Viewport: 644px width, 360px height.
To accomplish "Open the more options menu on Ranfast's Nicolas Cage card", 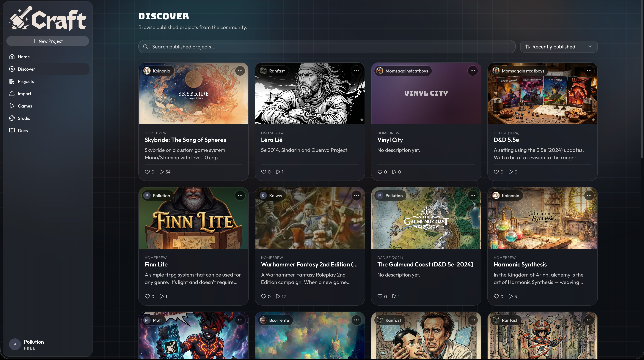I will (x=472, y=320).
